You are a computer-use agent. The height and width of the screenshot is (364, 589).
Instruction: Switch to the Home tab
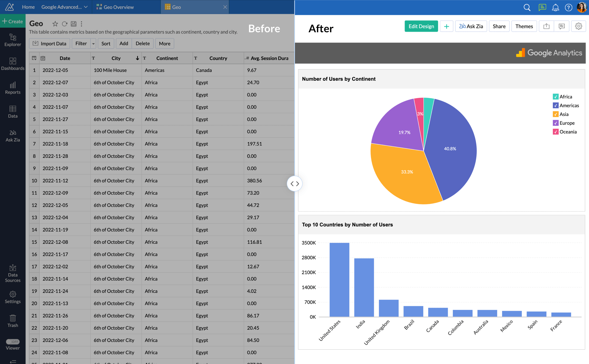pyautogui.click(x=29, y=7)
